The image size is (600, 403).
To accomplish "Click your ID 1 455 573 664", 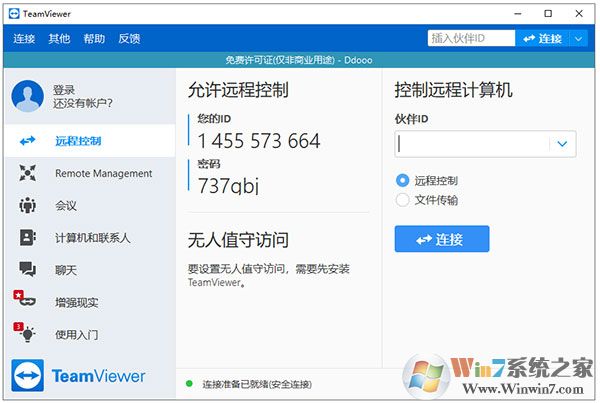I will [x=259, y=141].
